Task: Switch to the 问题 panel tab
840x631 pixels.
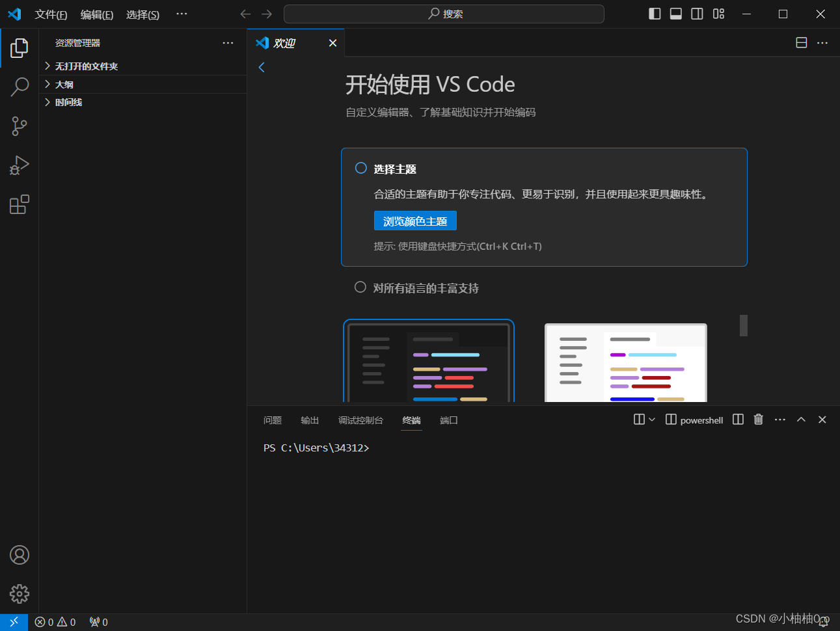Action: tap(273, 420)
